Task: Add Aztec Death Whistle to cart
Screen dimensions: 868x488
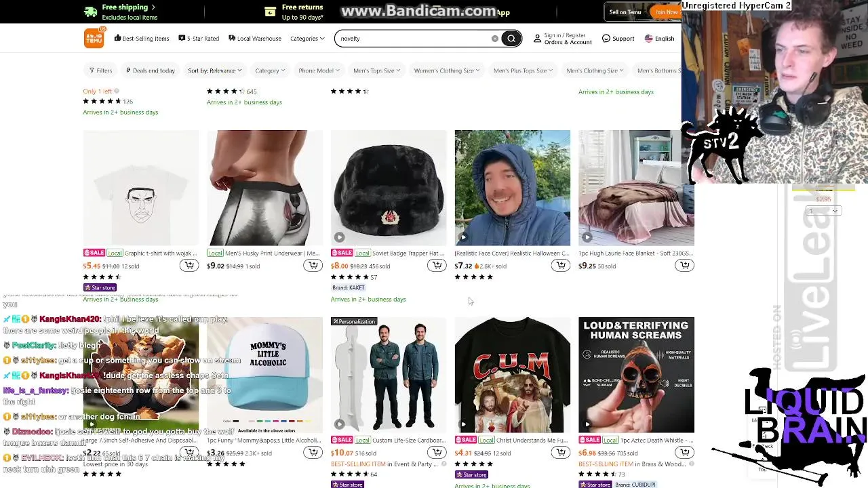Action: 684,452
